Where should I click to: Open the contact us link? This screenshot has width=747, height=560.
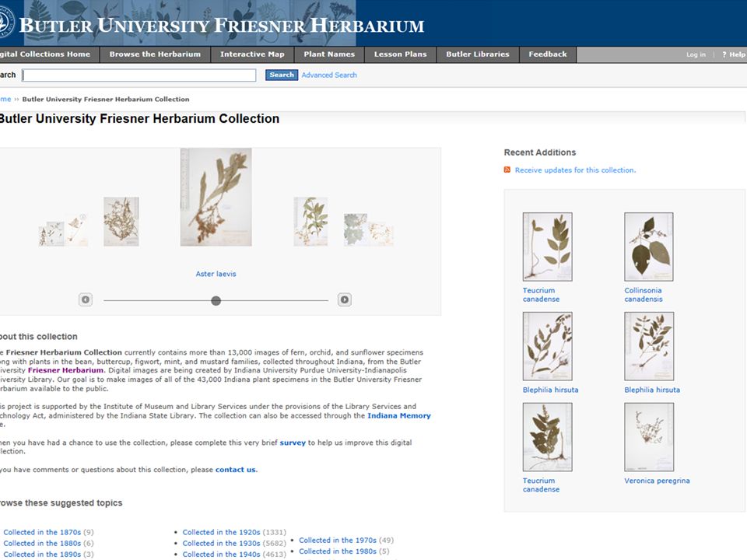pos(235,470)
